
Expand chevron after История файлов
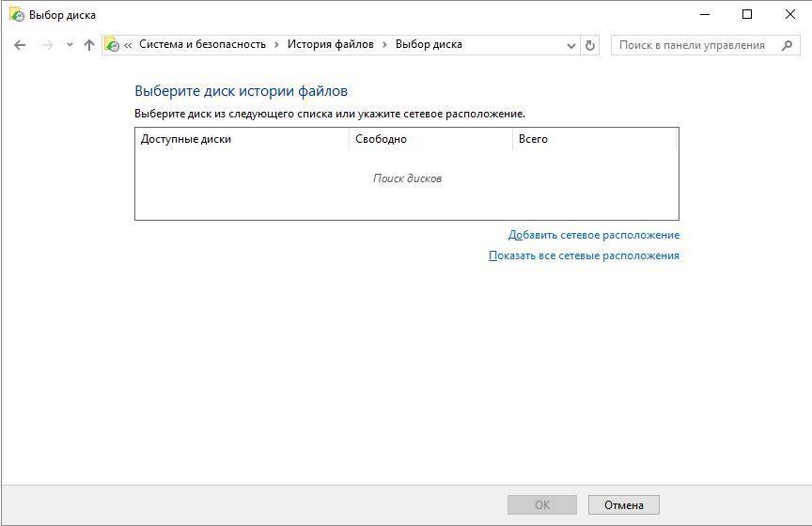coord(384,44)
